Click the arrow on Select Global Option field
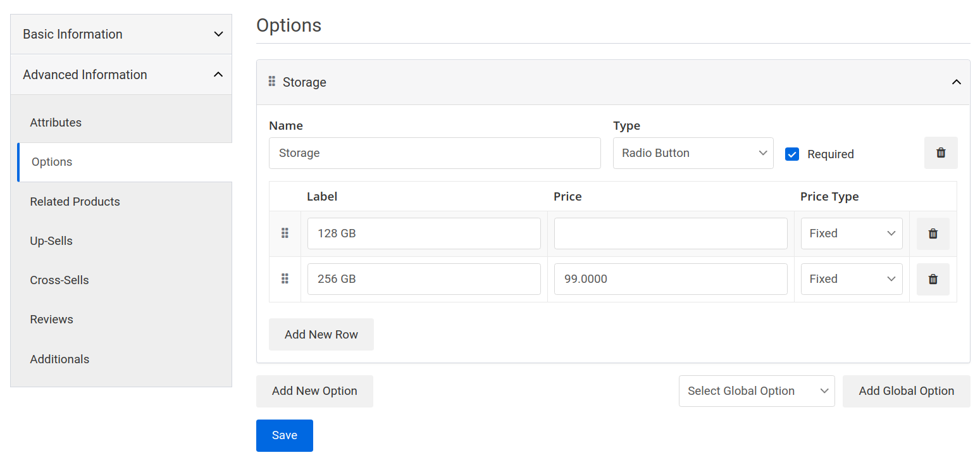980x467 pixels. pos(824,391)
